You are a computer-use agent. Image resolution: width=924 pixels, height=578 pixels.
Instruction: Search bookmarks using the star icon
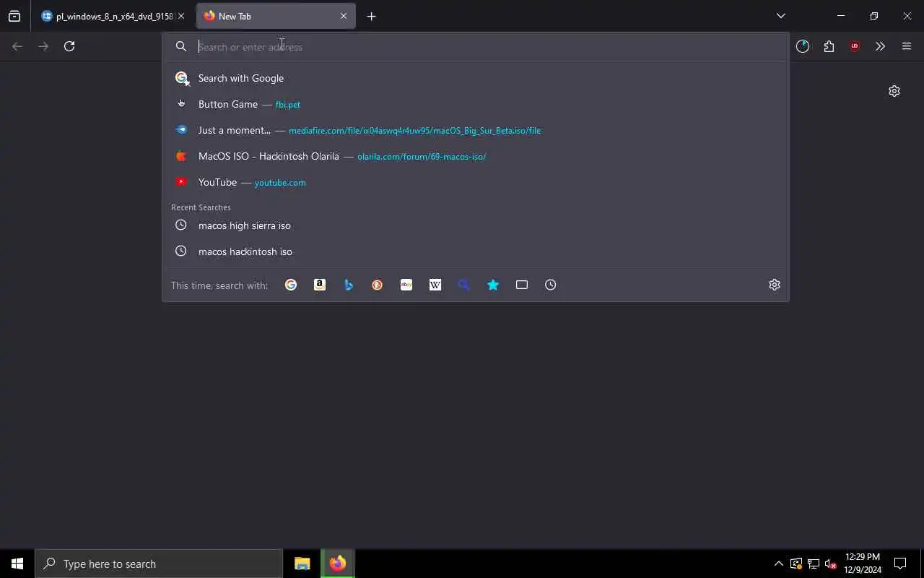click(x=493, y=285)
